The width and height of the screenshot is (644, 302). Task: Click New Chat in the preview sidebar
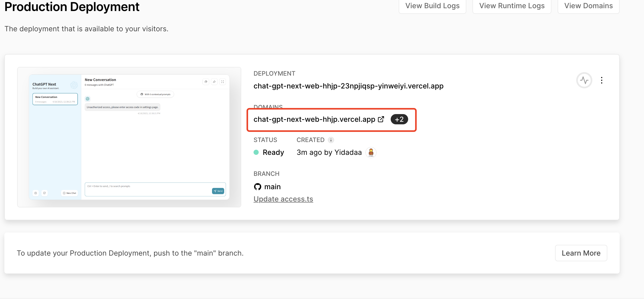coord(69,193)
